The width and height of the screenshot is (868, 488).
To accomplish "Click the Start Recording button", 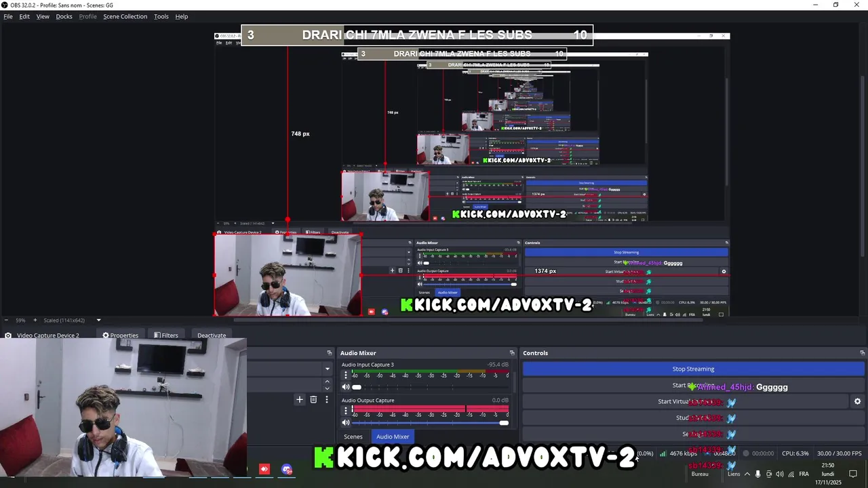I will tap(693, 385).
